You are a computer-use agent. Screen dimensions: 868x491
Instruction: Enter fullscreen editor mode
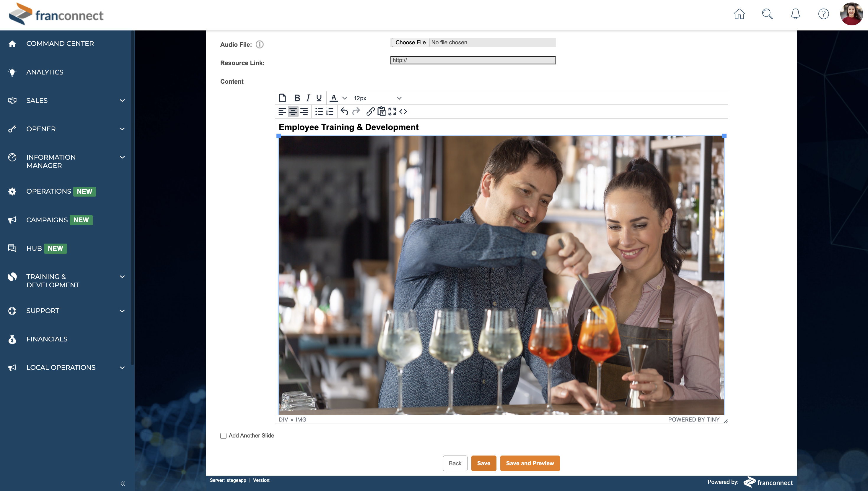(x=392, y=112)
